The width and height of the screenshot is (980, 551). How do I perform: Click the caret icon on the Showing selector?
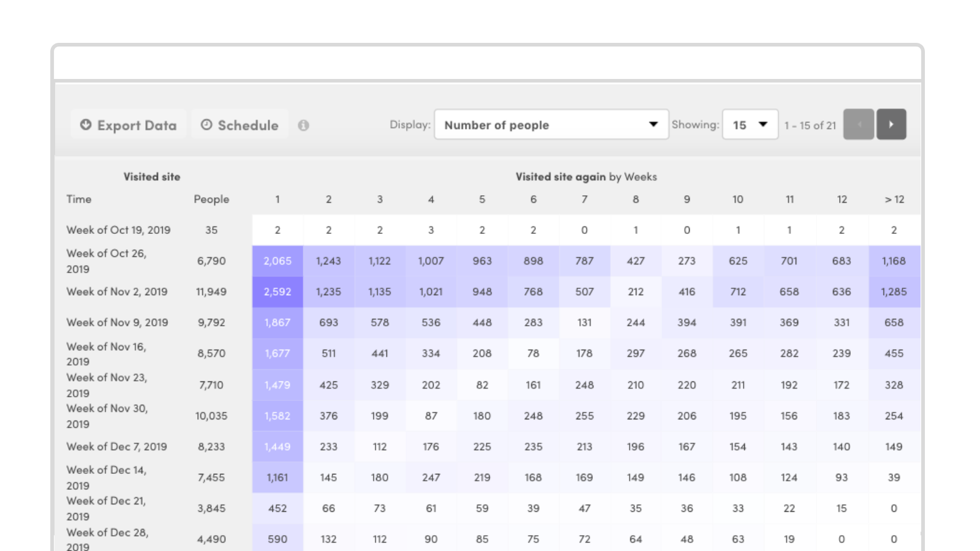[763, 124]
